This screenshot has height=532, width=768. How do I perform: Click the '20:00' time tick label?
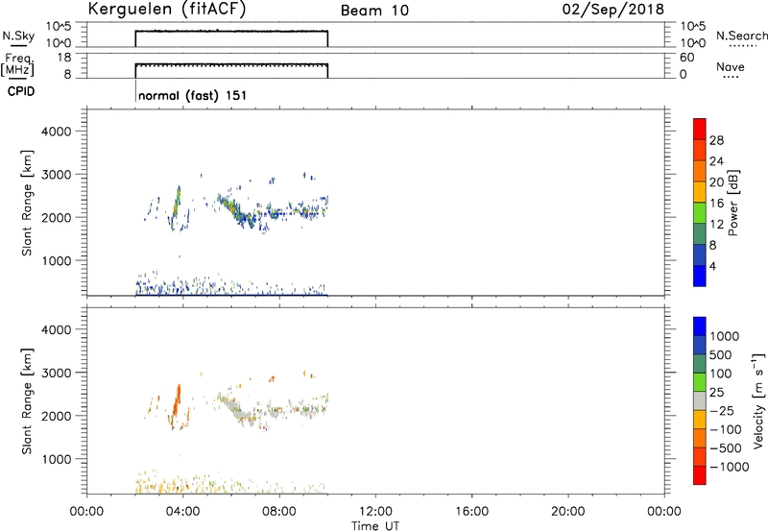pos(568,512)
